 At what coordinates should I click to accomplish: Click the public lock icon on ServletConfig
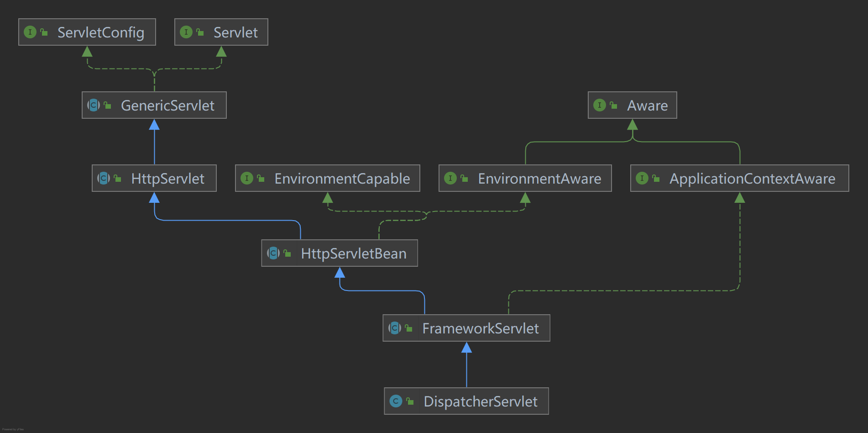click(x=44, y=32)
